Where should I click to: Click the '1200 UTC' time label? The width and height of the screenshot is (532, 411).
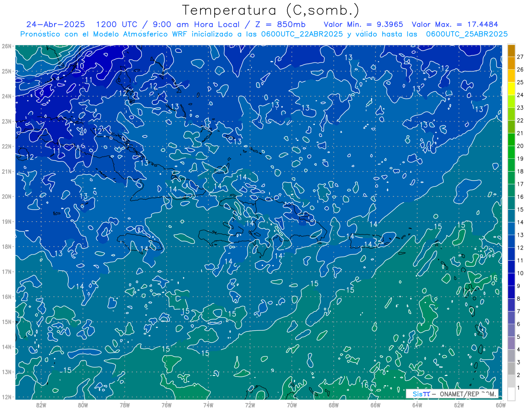click(x=117, y=24)
